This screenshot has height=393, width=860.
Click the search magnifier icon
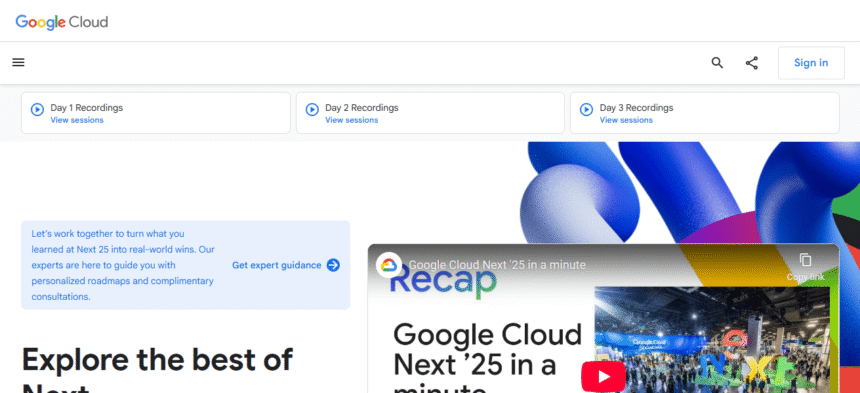point(717,62)
